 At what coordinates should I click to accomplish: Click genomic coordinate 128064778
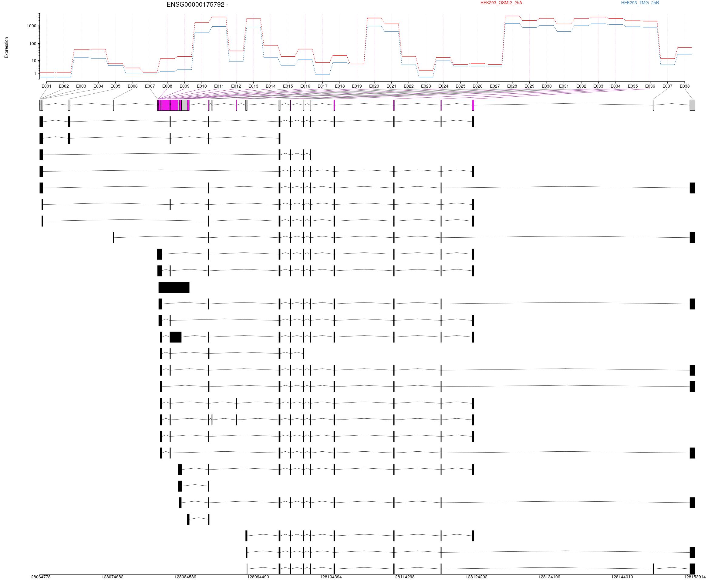40,577
